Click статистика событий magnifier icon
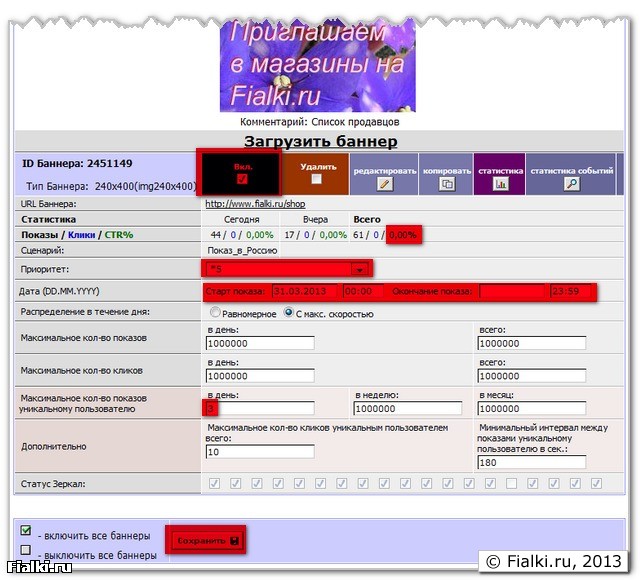This screenshot has height=580, width=640. 571,184
